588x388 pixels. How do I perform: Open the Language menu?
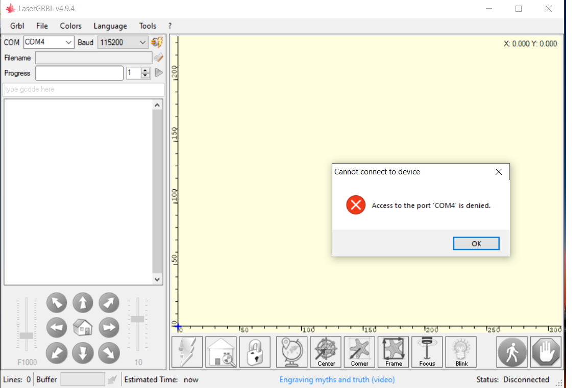click(110, 26)
